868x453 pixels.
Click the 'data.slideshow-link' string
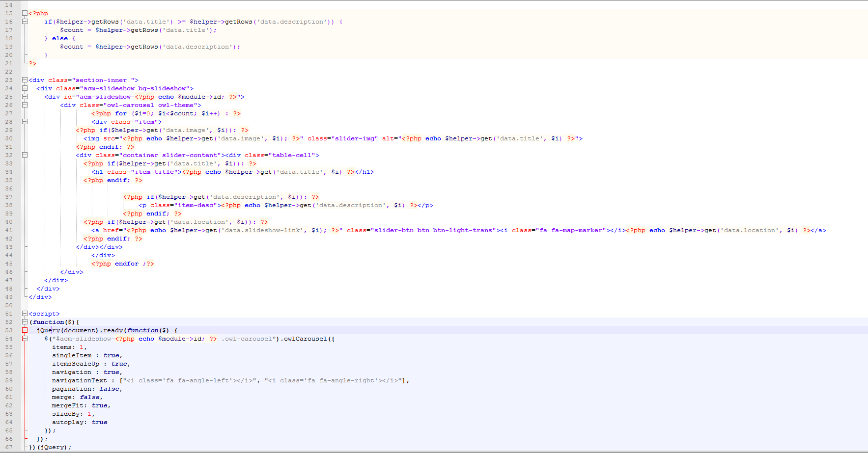pos(262,230)
